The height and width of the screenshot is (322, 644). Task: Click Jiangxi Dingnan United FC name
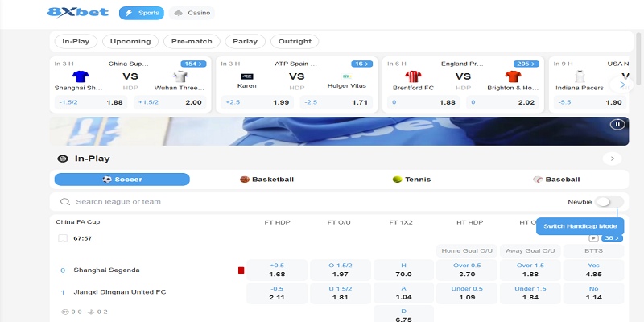(120, 292)
